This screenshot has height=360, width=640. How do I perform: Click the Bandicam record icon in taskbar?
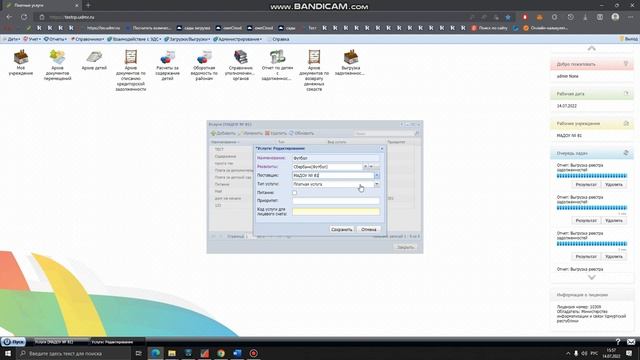click(x=253, y=353)
